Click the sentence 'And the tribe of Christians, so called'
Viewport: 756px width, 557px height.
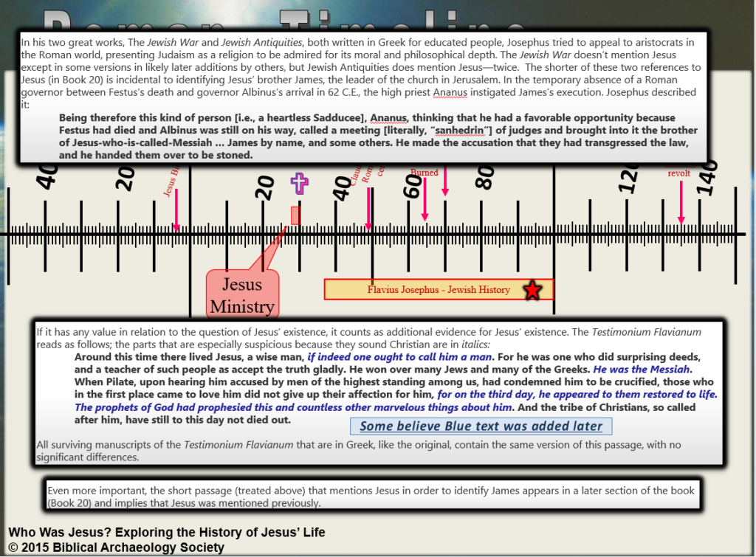607,407
